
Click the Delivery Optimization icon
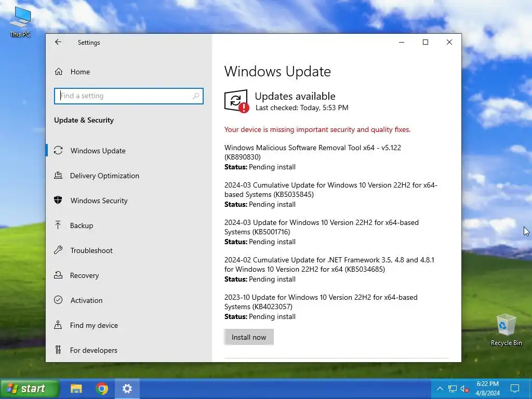[x=58, y=176]
